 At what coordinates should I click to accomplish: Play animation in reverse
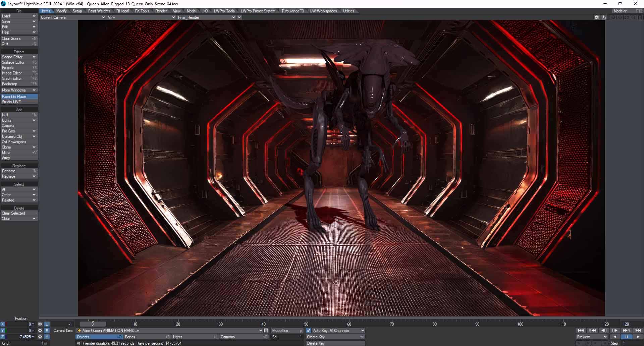pyautogui.click(x=615, y=337)
